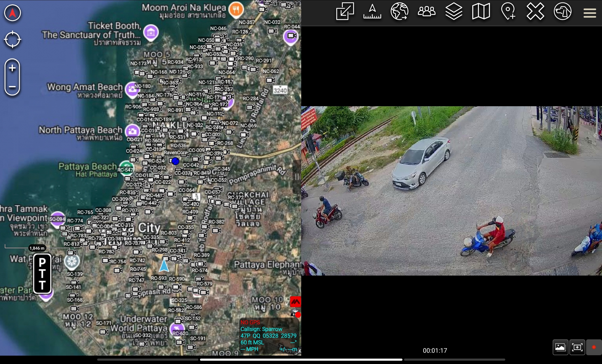Open the external video window tool
602x364 pixels.
pyautogui.click(x=345, y=11)
